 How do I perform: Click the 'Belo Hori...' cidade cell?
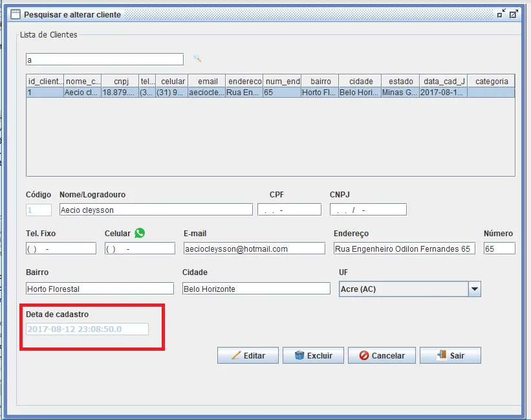(360, 92)
